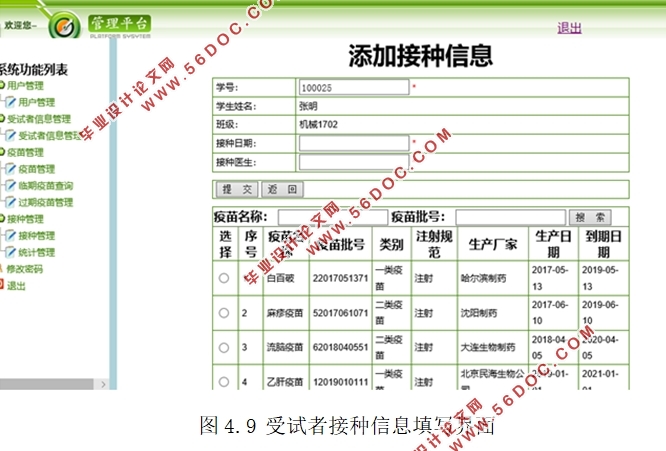
Task: Click the pencil icon beside 过期疫苗管理
Action: [x=10, y=202]
